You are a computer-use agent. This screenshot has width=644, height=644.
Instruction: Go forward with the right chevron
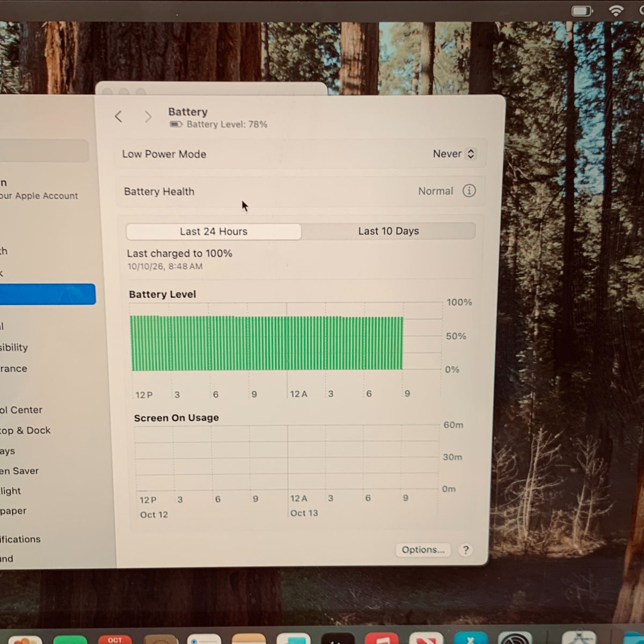click(x=148, y=116)
